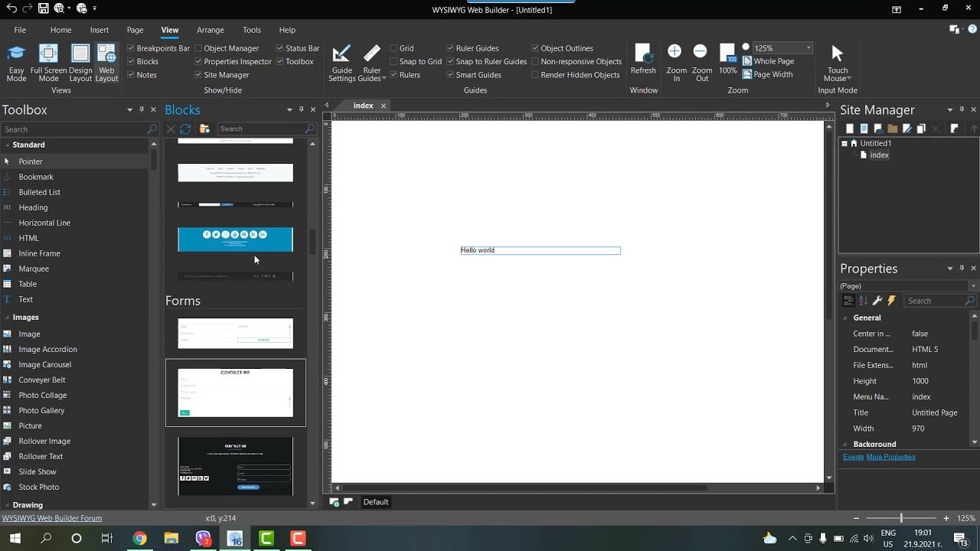The height and width of the screenshot is (551, 980).
Task: Add new page in Site Manager toolbar
Action: (849, 129)
